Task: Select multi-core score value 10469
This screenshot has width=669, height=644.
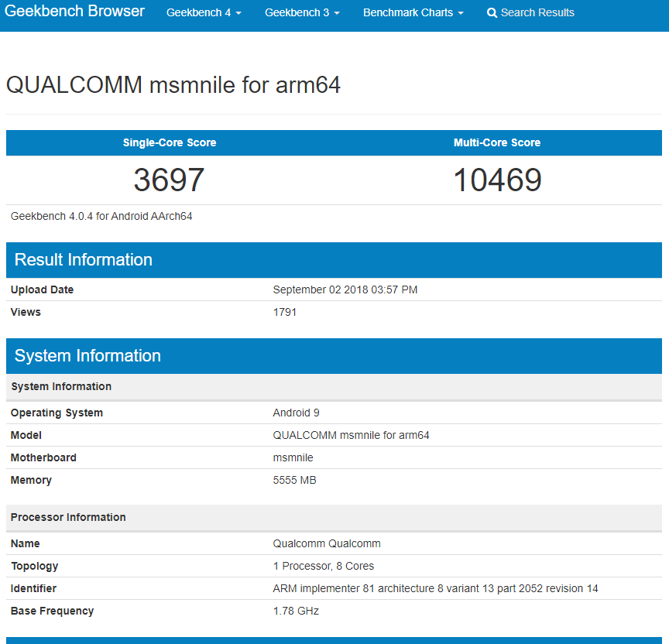Action: pyautogui.click(x=497, y=180)
